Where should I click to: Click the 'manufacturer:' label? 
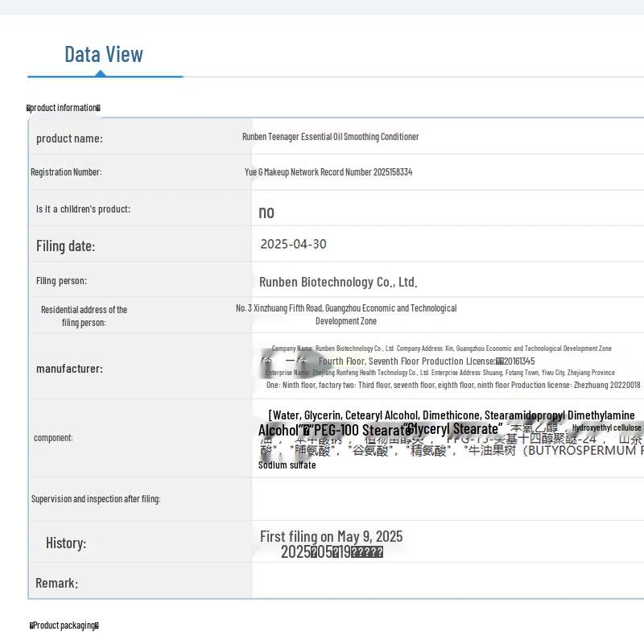click(69, 369)
